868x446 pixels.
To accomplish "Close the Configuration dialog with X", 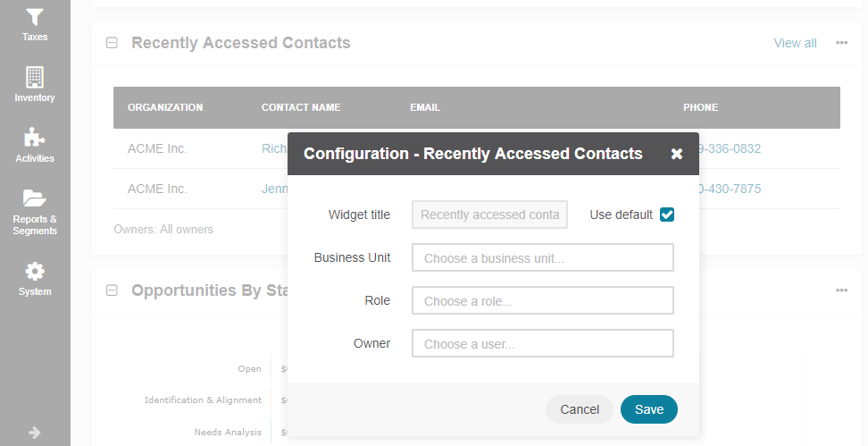I will coord(677,154).
